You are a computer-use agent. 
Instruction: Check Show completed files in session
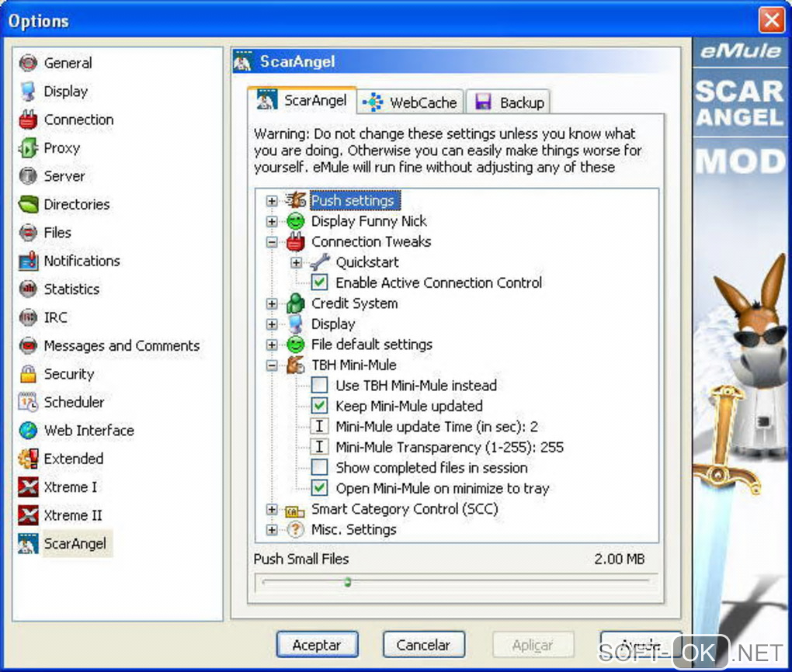pyautogui.click(x=319, y=467)
